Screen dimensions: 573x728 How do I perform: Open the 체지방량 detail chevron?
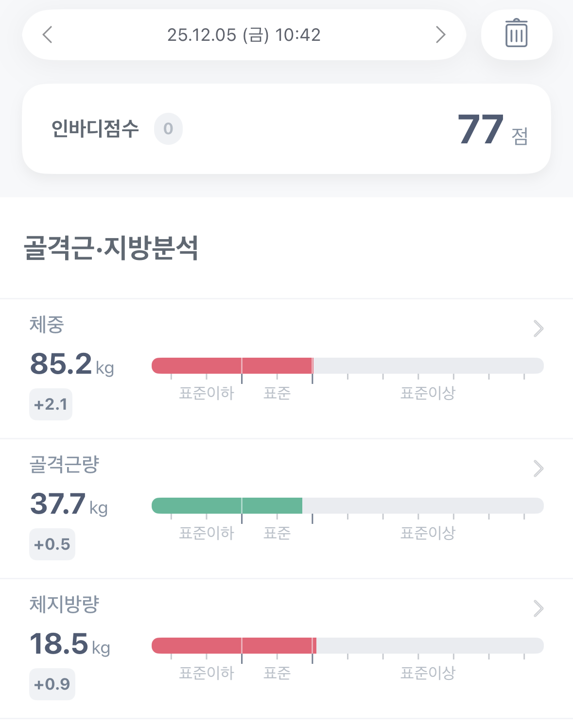click(x=538, y=608)
